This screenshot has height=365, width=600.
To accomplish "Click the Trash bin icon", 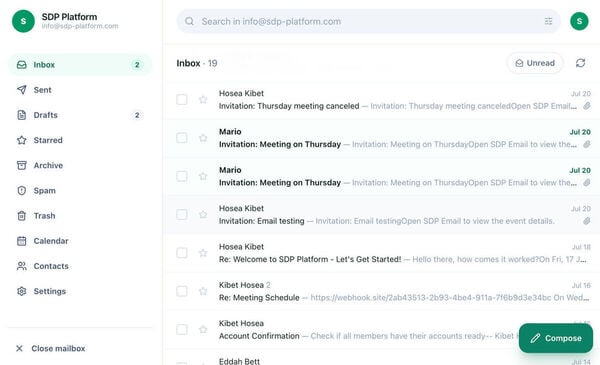I will (22, 216).
